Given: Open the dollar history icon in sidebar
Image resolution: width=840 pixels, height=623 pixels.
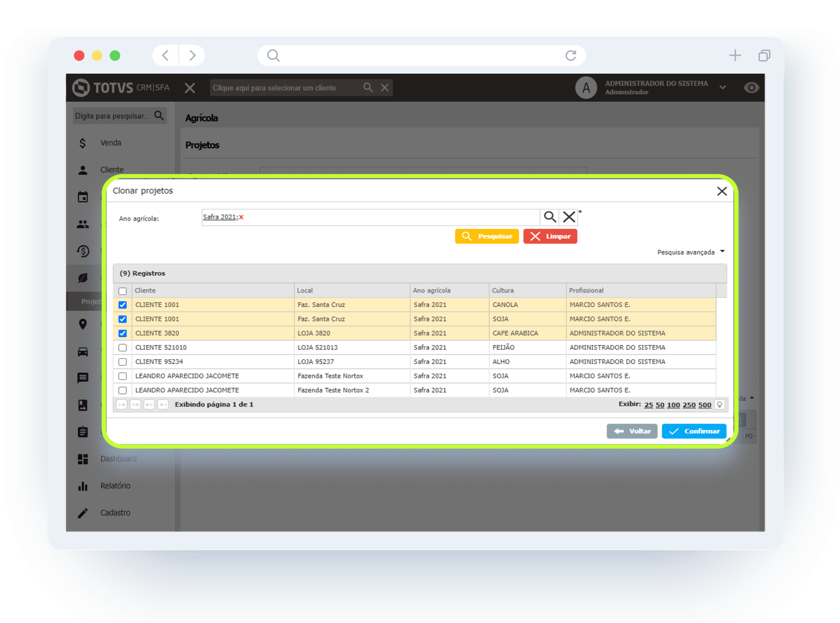Looking at the screenshot, I should [x=83, y=251].
